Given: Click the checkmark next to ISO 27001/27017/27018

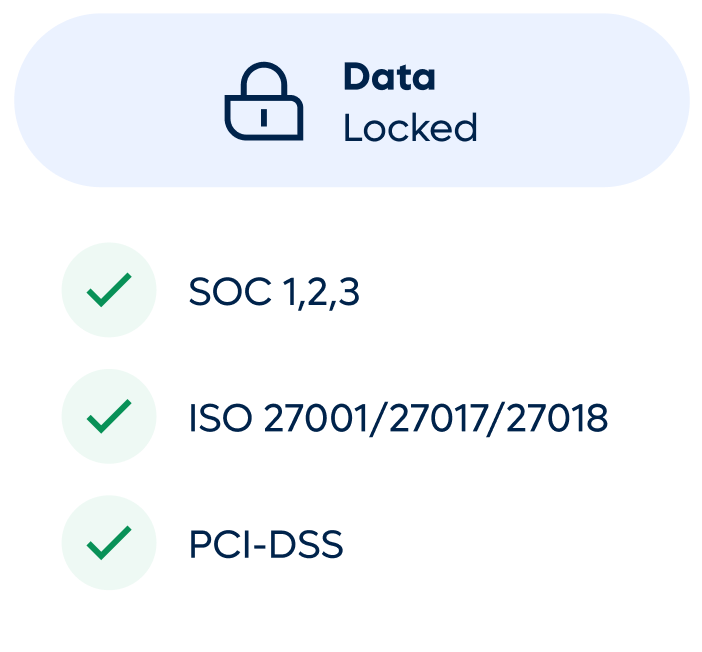Looking at the screenshot, I should tap(109, 417).
